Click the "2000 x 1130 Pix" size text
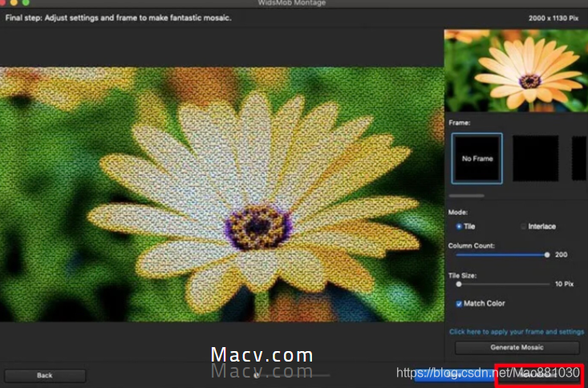 point(554,18)
